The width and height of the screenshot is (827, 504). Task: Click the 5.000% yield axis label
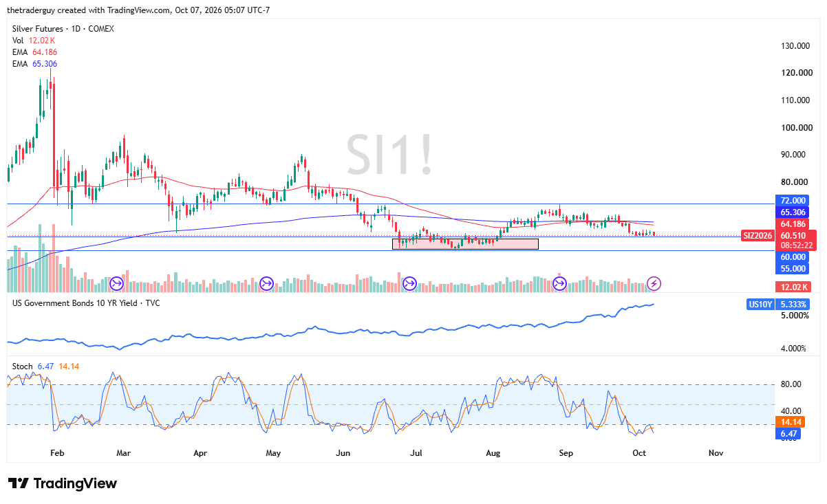[793, 316]
